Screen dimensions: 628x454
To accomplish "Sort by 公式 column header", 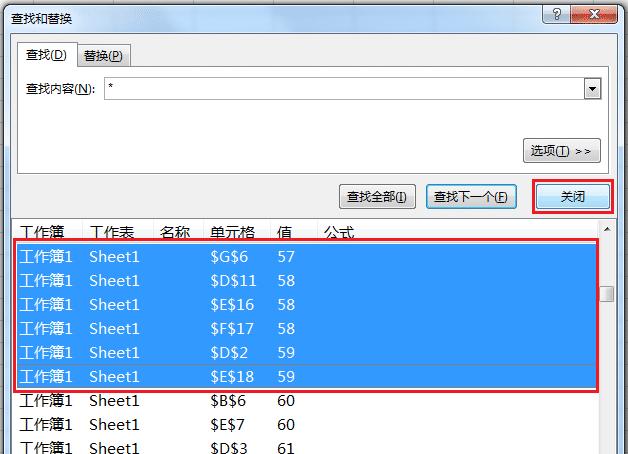I will (457, 231).
